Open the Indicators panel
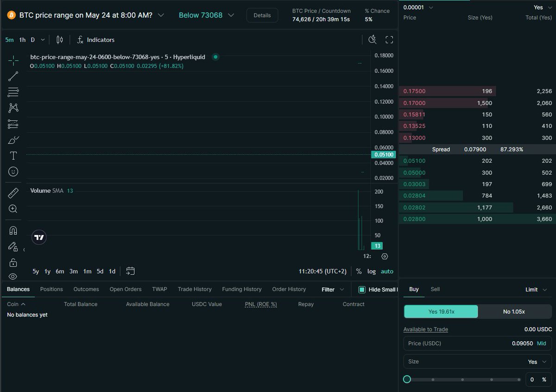 (95, 40)
